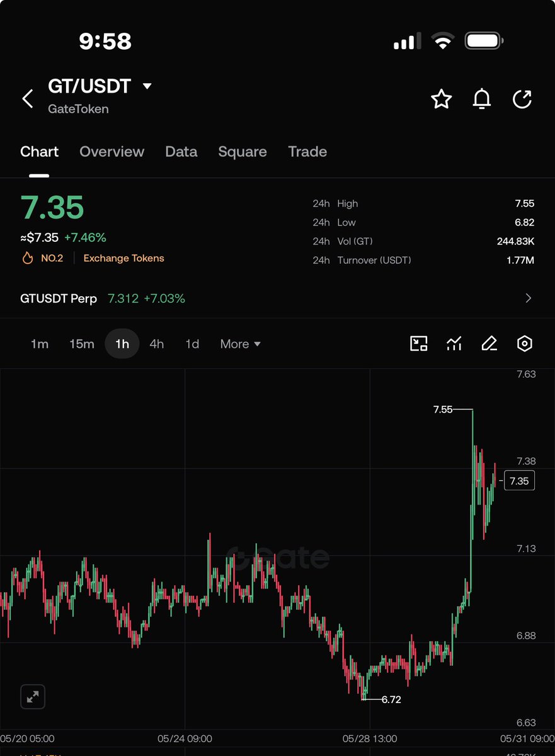555x756 pixels.
Task: Activate the drawing pencil tool
Action: (489, 343)
